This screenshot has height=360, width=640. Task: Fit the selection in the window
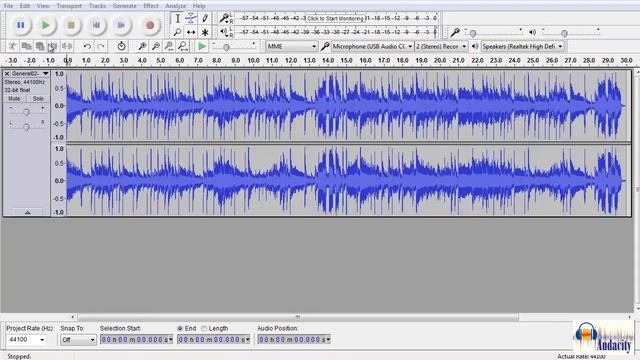(169, 46)
